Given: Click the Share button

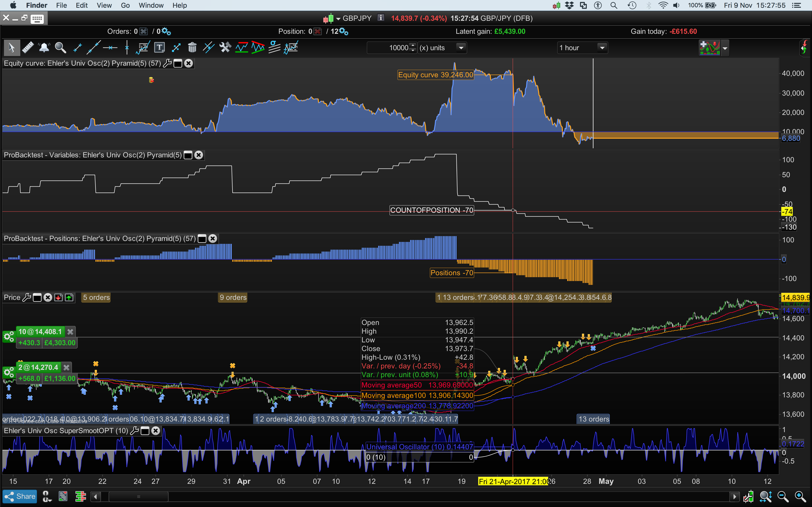Looking at the screenshot, I should (x=20, y=496).
